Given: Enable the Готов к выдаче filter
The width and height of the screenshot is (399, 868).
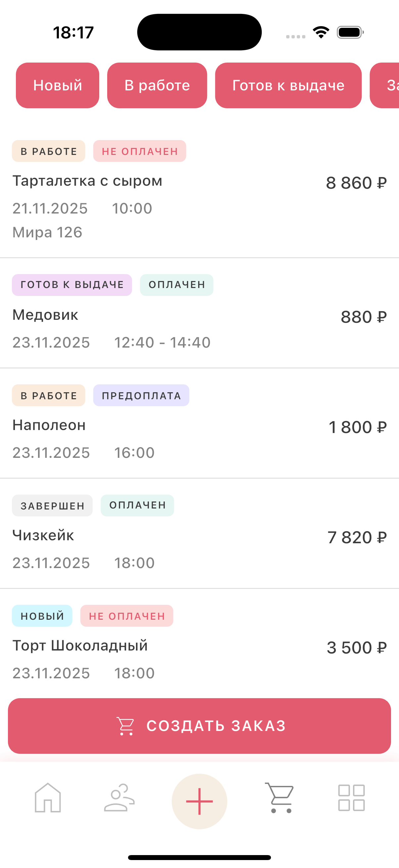Looking at the screenshot, I should 288,85.
